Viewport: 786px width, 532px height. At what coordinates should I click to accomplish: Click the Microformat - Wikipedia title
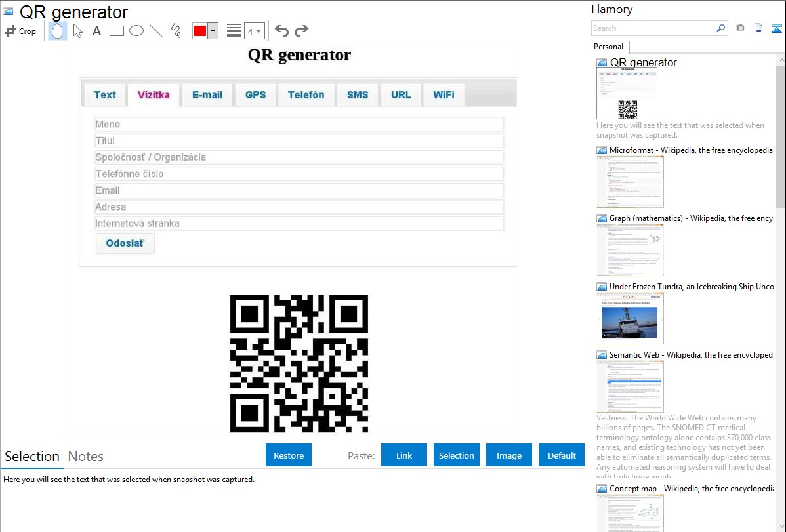pyautogui.click(x=691, y=150)
